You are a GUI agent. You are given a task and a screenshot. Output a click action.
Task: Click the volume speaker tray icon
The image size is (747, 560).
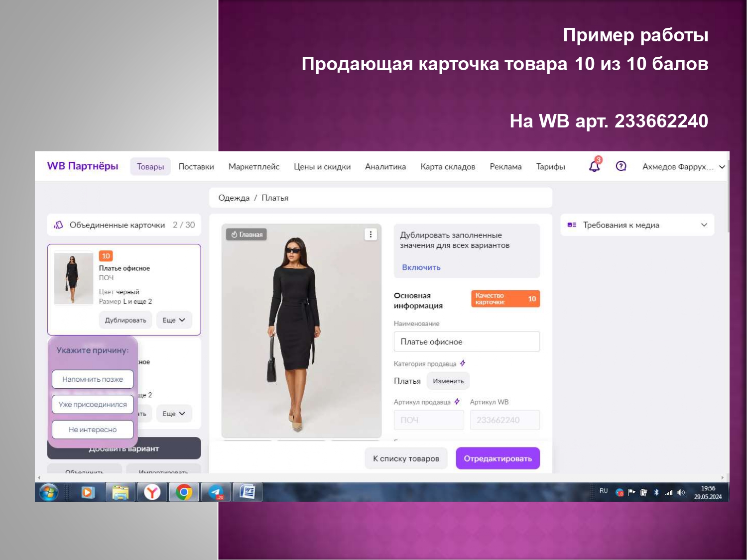click(681, 492)
